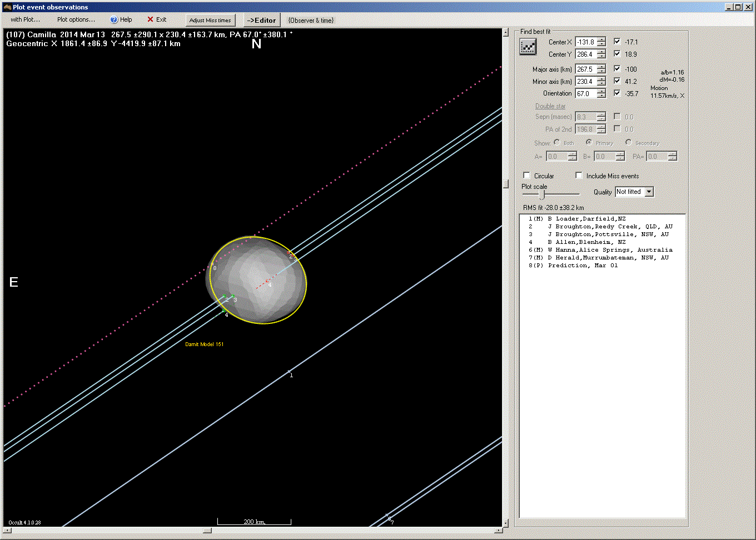Click the Major axis (km) input field
756x540 pixels.
click(586, 69)
